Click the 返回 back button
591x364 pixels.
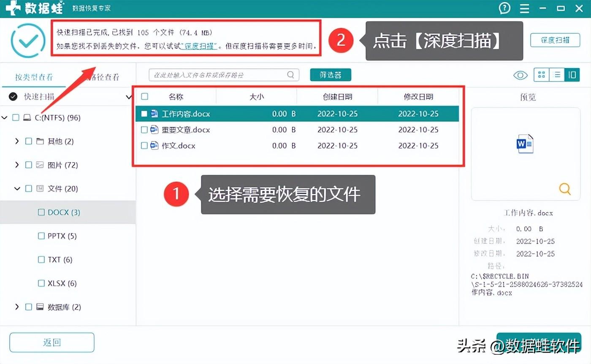point(52,342)
